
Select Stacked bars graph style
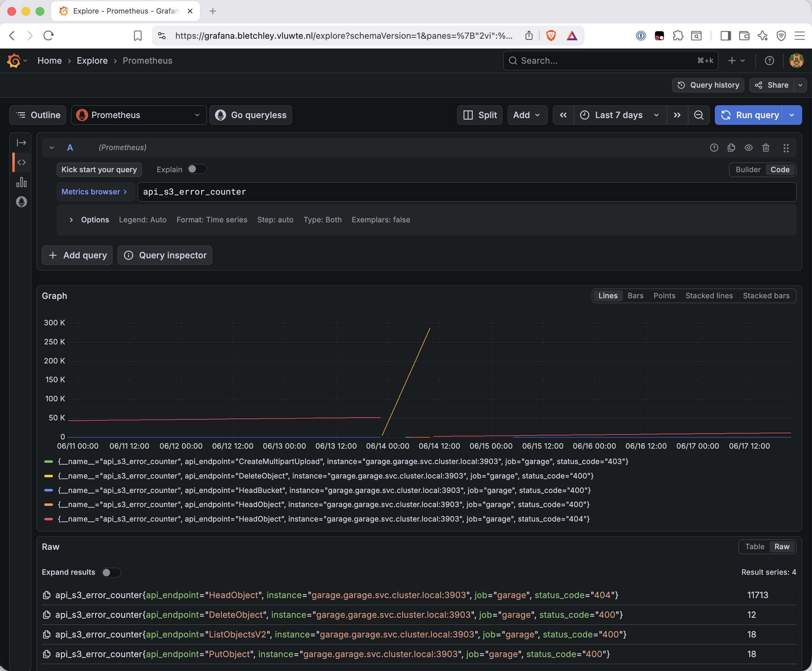(766, 296)
